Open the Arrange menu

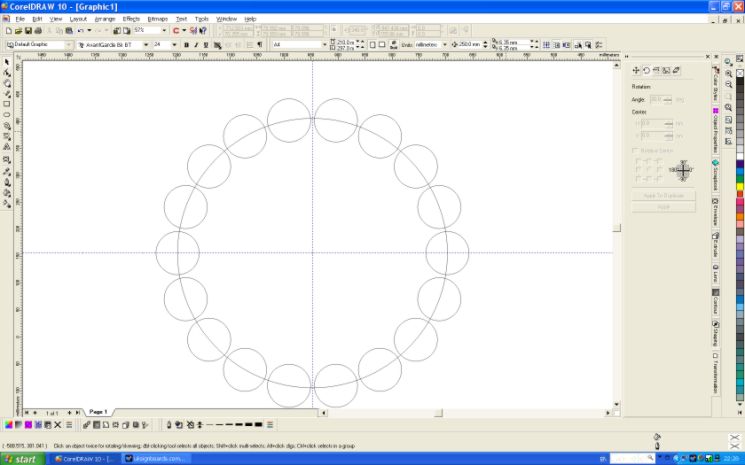click(x=105, y=19)
